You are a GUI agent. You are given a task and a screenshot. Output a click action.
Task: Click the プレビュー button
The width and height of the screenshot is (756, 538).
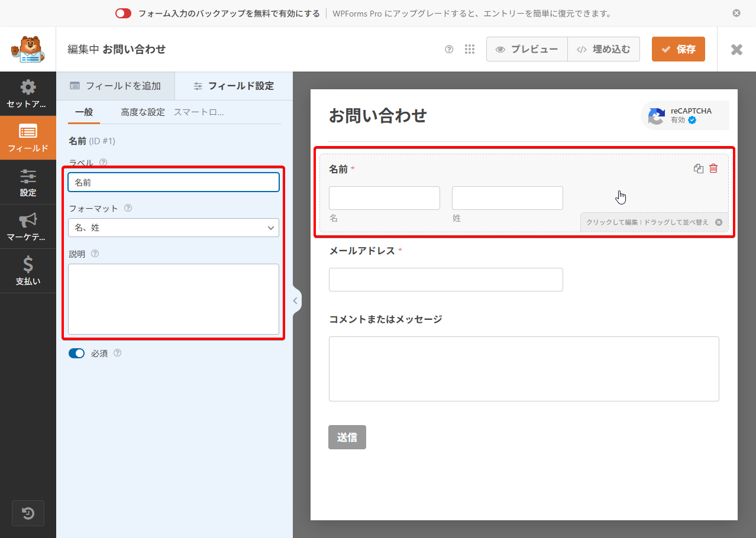[x=526, y=50]
